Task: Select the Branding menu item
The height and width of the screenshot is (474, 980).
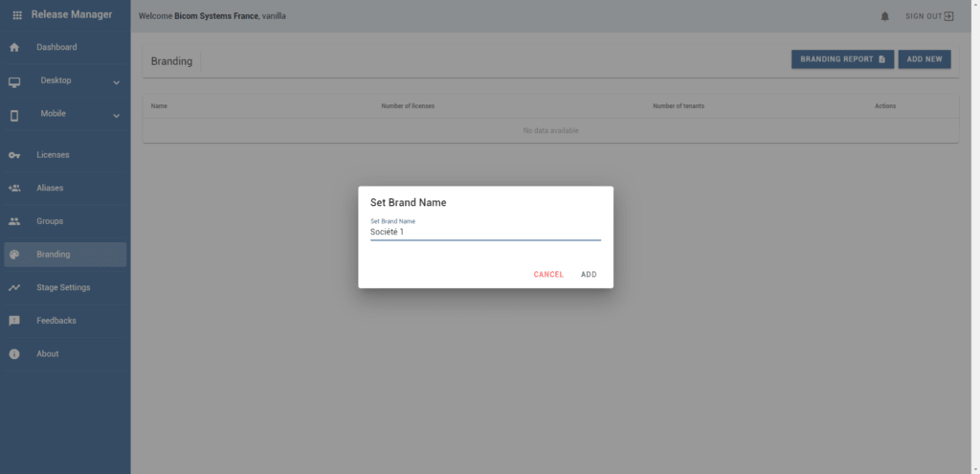Action: tap(65, 255)
